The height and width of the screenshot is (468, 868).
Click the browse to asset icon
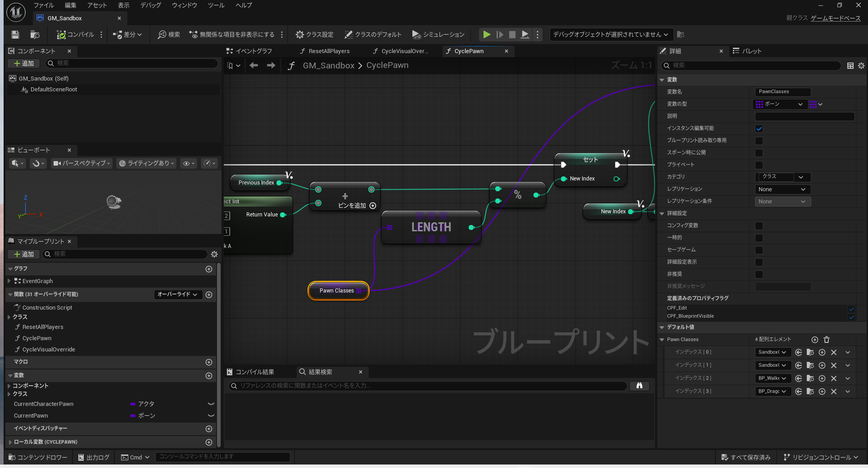click(x=35, y=35)
